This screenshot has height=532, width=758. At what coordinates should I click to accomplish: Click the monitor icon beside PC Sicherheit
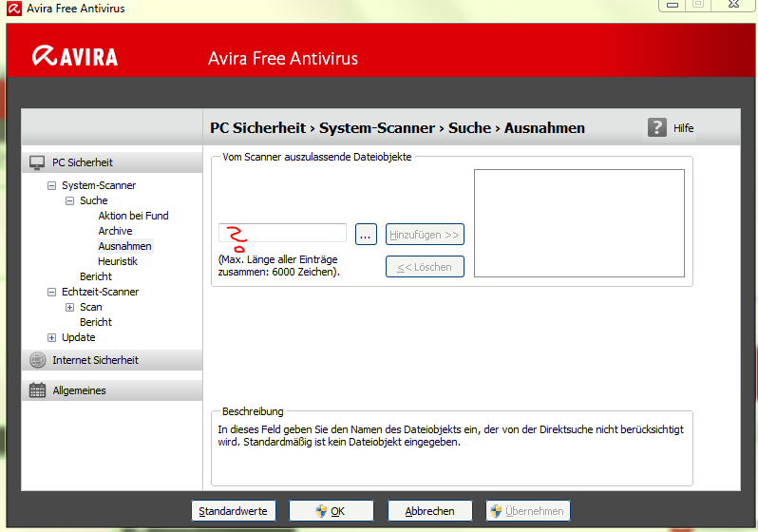(37, 162)
